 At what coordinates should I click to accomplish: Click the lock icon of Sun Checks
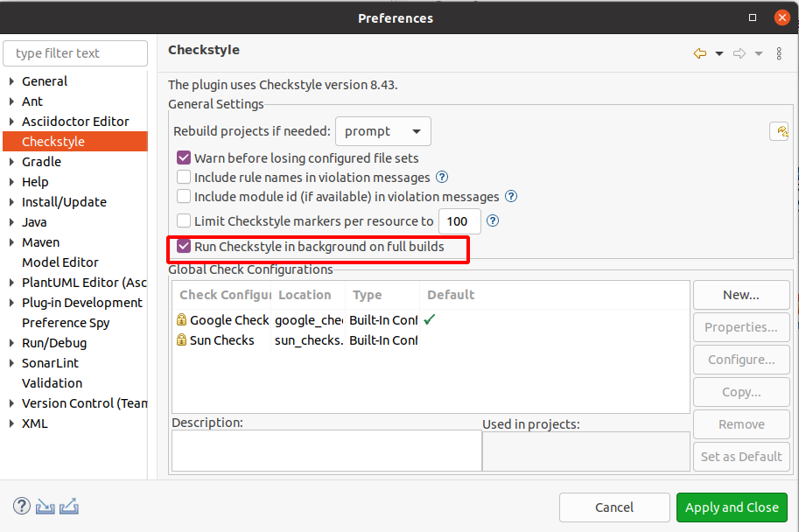[181, 339]
